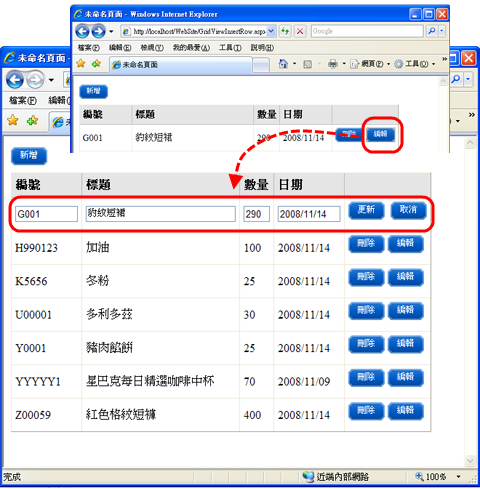This screenshot has width=480, height=489.
Task: Click Refresh icon in top IE window
Action: point(285,31)
